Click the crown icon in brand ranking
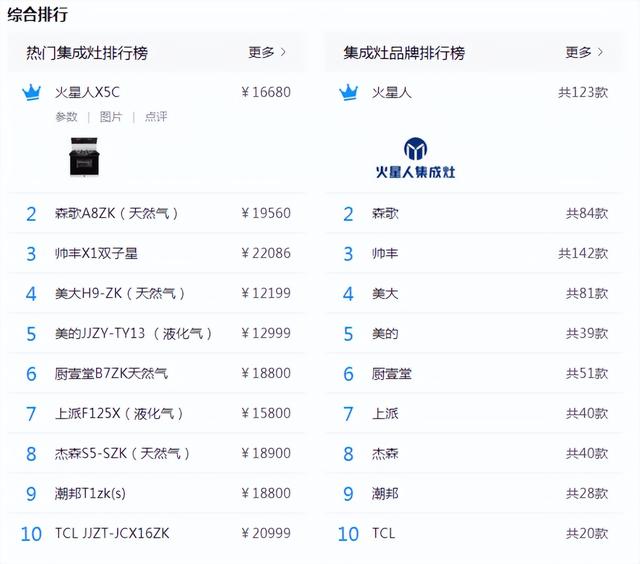The height and width of the screenshot is (564, 640). [x=348, y=93]
